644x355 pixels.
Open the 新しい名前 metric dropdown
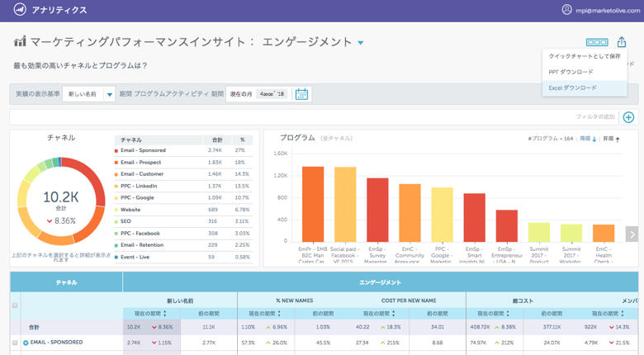tap(90, 94)
